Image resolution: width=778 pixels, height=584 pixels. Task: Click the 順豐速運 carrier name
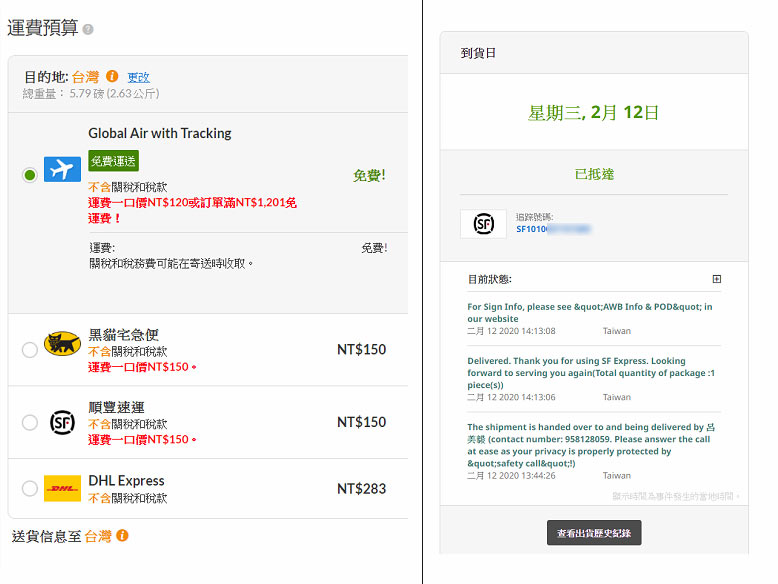[116, 407]
